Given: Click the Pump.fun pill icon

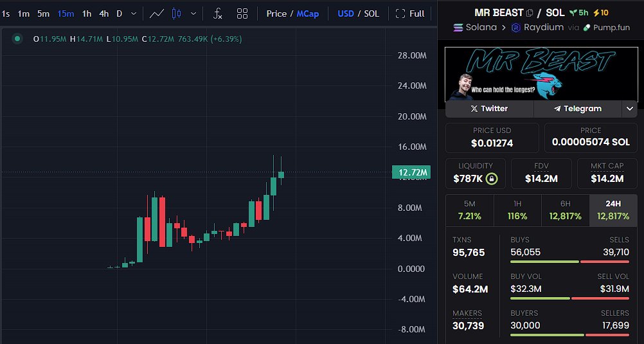Looking at the screenshot, I should pos(587,28).
